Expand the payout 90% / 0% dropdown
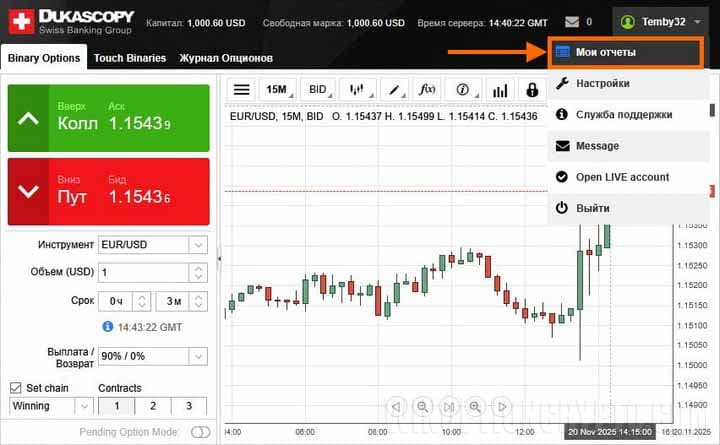Image resolution: width=720 pixels, height=445 pixels. point(198,356)
